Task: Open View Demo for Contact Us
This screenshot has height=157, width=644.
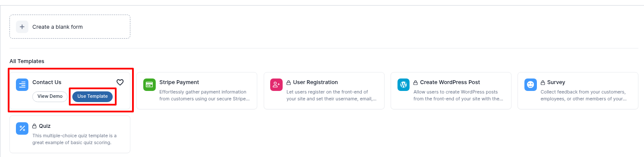Action: coord(50,97)
